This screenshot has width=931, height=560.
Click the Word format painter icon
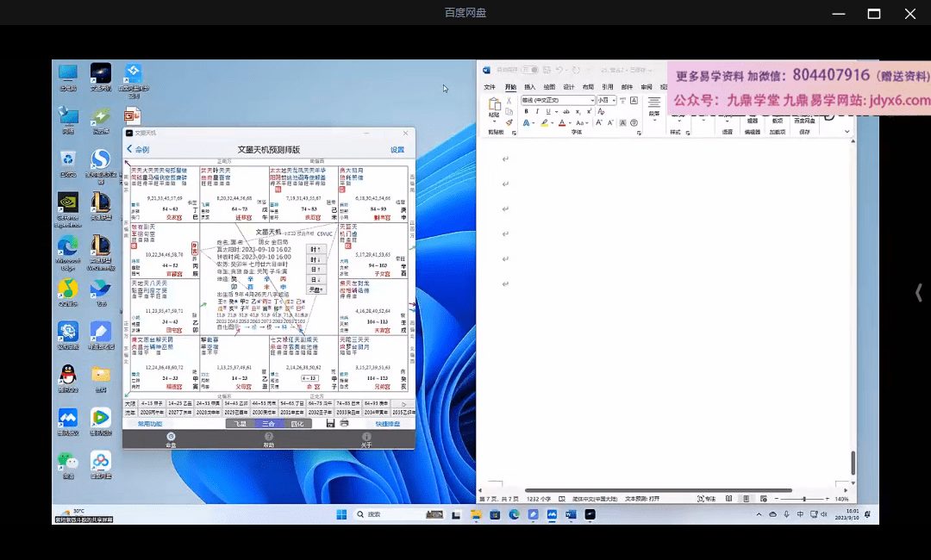point(509,122)
